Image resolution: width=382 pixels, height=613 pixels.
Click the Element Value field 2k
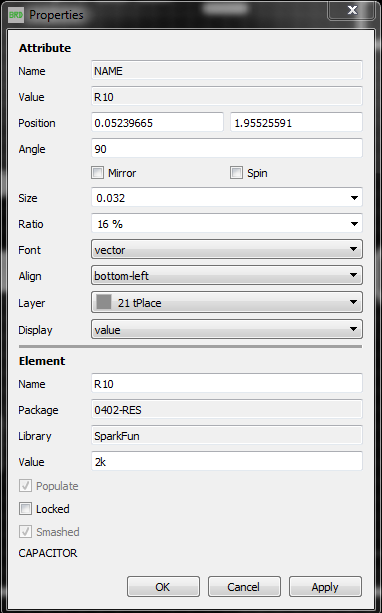pos(227,462)
